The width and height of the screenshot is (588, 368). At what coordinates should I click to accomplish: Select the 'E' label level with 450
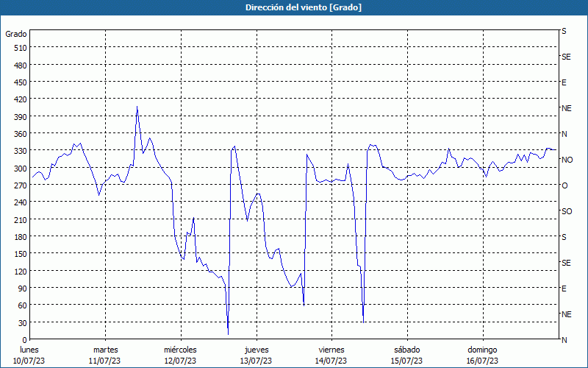click(x=564, y=83)
